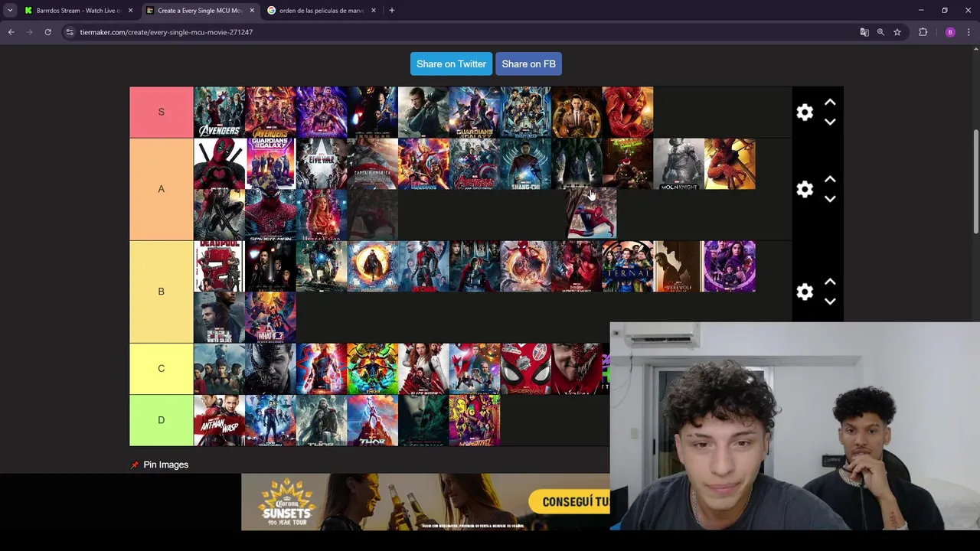
Task: Move S tier row down
Action: (830, 122)
